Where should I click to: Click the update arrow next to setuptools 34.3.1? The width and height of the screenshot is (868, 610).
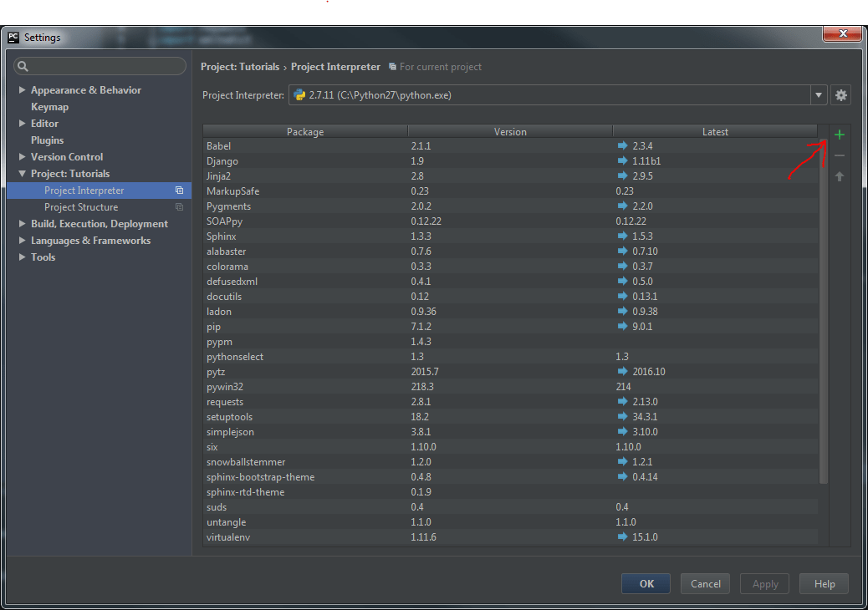point(622,416)
